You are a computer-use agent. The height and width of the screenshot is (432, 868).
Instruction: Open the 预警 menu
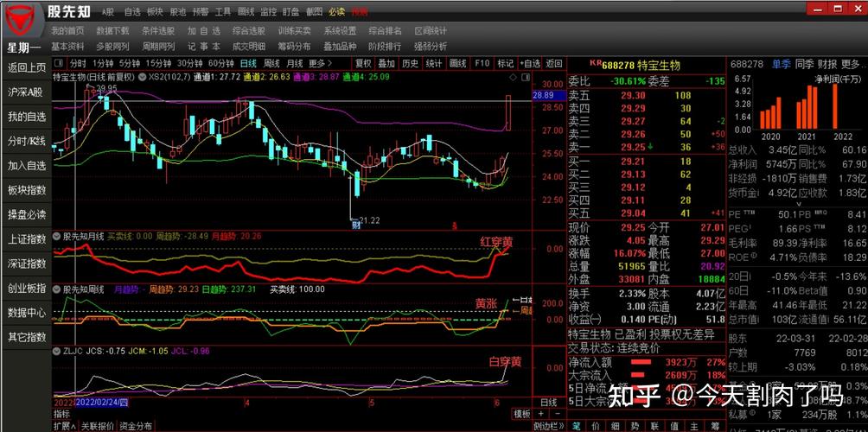(x=201, y=11)
